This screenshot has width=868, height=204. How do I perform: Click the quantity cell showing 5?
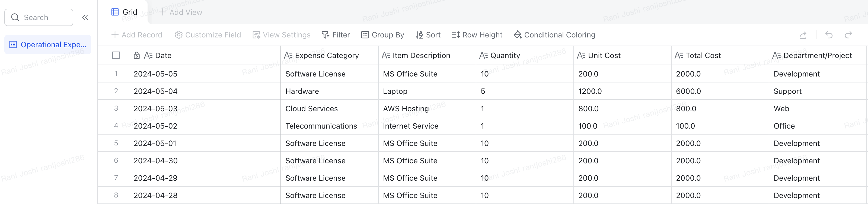pyautogui.click(x=525, y=91)
